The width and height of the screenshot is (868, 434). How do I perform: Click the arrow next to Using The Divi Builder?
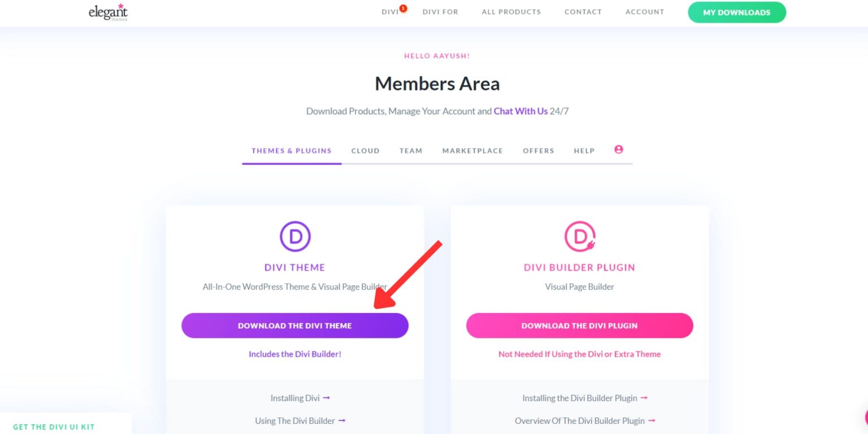point(343,420)
